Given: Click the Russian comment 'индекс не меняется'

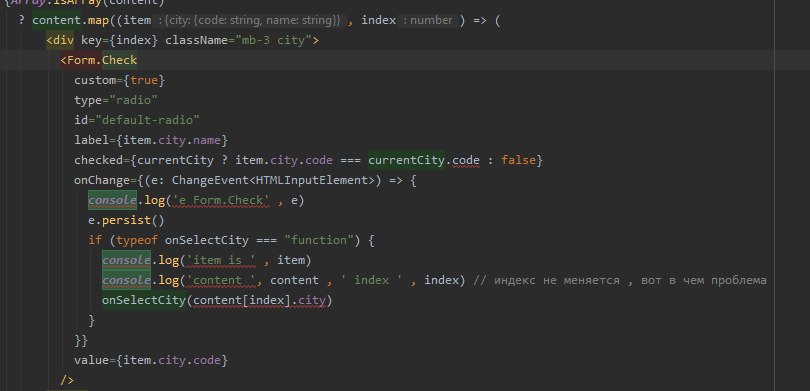Looking at the screenshot, I should coord(557,280).
